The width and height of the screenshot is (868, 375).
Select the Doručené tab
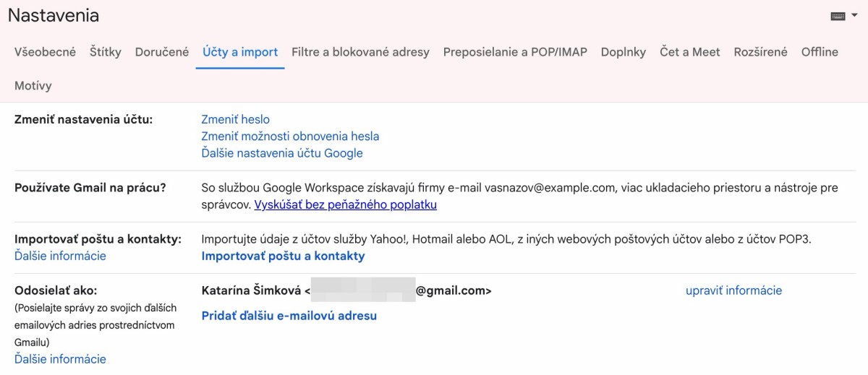pyautogui.click(x=162, y=52)
